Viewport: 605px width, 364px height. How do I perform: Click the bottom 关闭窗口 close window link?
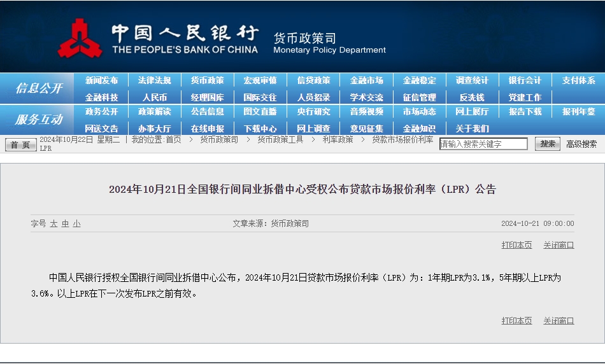(x=559, y=321)
